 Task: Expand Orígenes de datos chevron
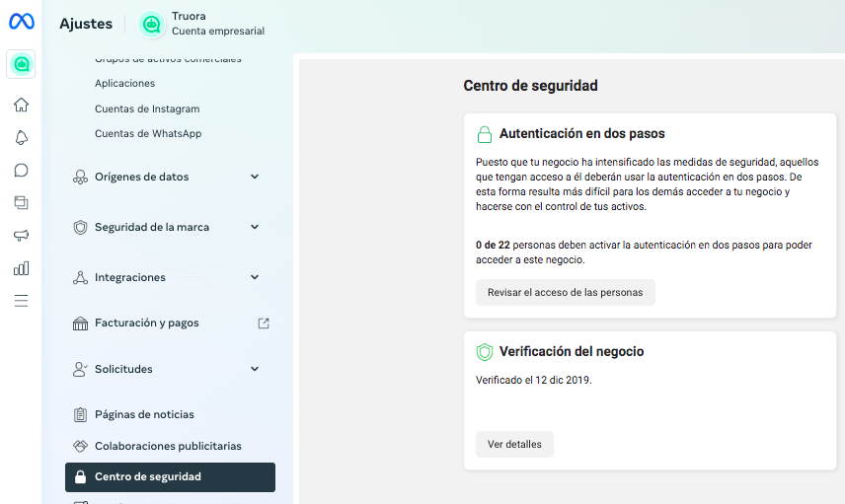[255, 177]
